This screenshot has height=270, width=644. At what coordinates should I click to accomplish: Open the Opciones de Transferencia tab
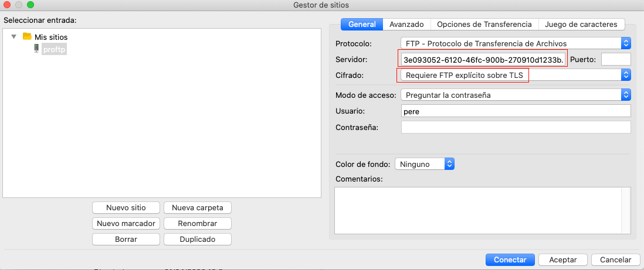point(484,24)
